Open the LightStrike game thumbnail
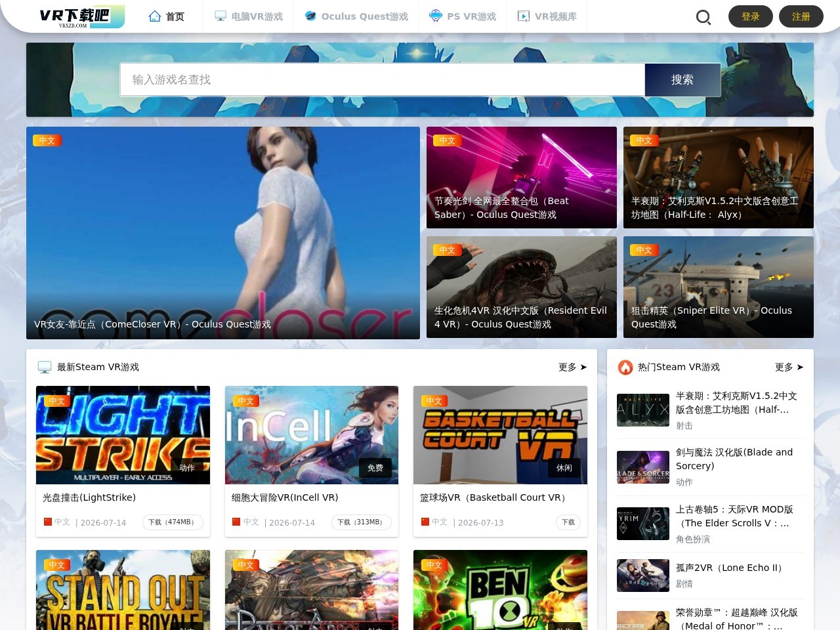The height and width of the screenshot is (630, 840). [123, 435]
